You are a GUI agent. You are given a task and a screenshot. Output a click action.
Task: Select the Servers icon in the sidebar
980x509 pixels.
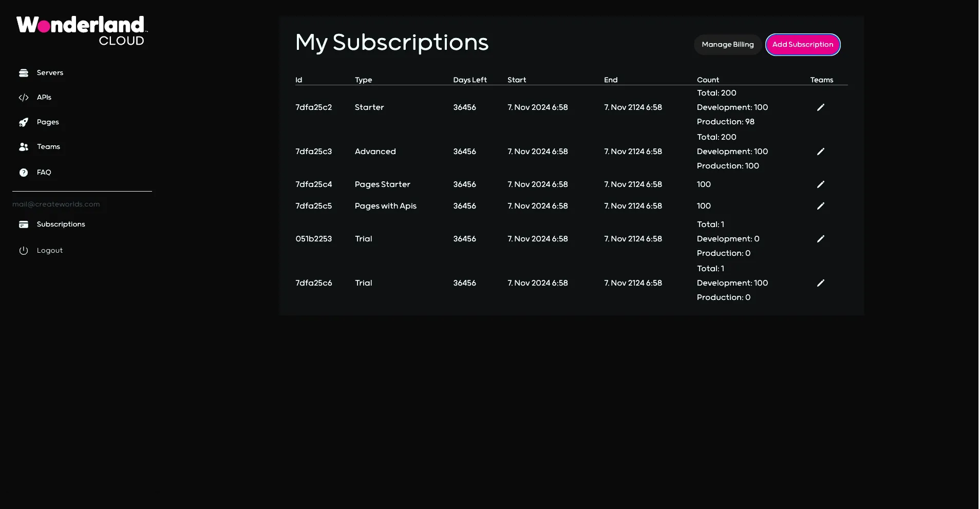[24, 72]
